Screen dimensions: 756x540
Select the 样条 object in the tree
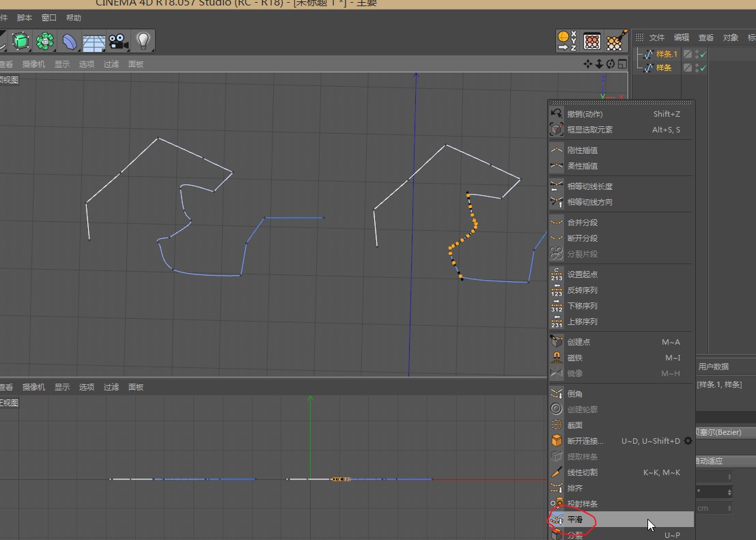(x=663, y=68)
